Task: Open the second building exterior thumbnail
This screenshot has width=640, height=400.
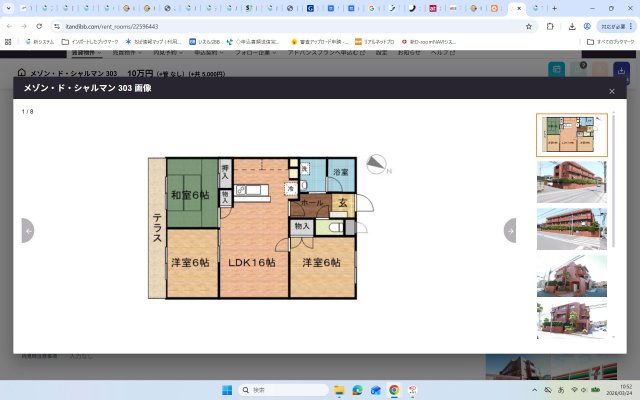Action: (x=572, y=182)
